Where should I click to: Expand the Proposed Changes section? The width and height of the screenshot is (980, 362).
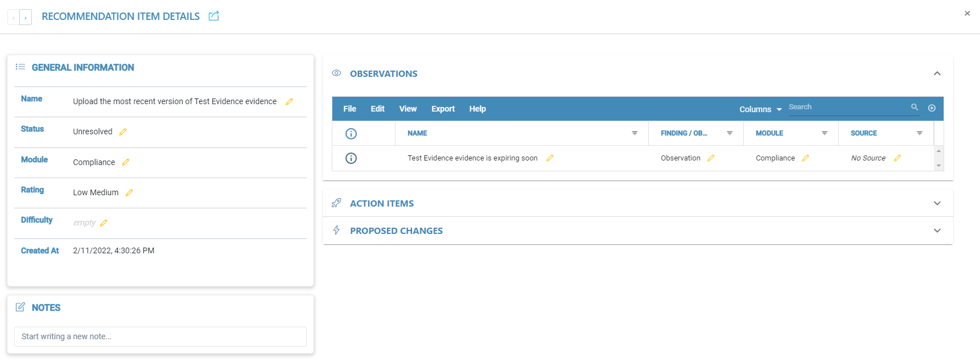[x=937, y=231]
